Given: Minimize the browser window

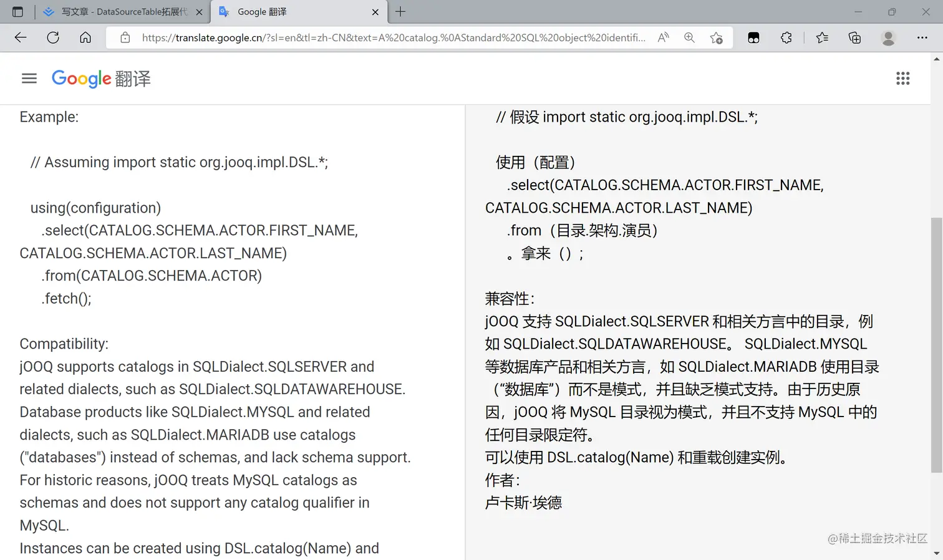Looking at the screenshot, I should pos(858,12).
